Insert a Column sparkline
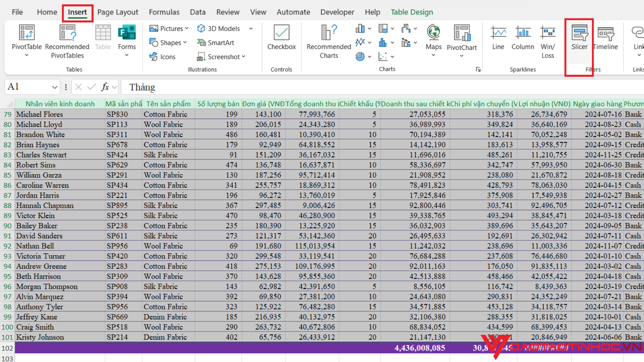The image size is (644, 362). 523,38
